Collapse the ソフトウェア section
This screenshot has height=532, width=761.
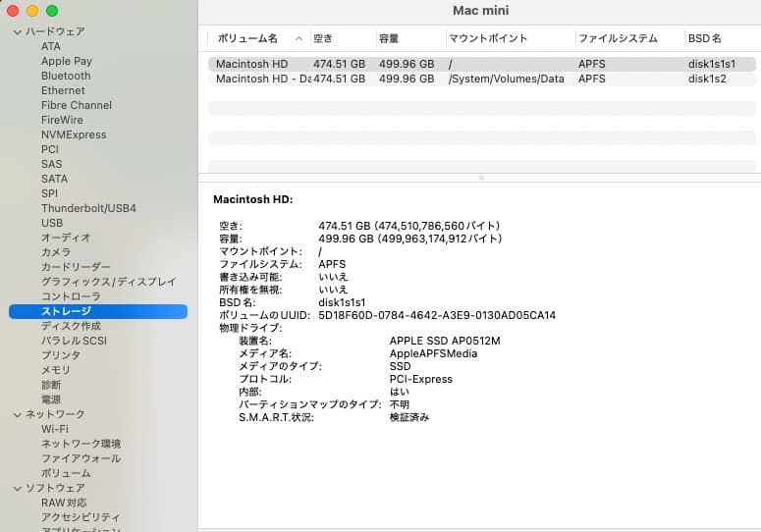tap(18, 489)
